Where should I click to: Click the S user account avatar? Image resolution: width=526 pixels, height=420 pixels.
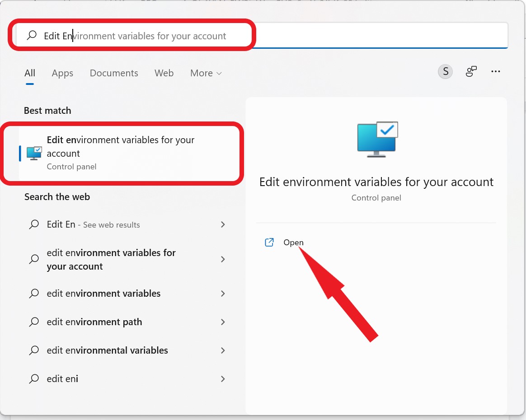(x=446, y=71)
